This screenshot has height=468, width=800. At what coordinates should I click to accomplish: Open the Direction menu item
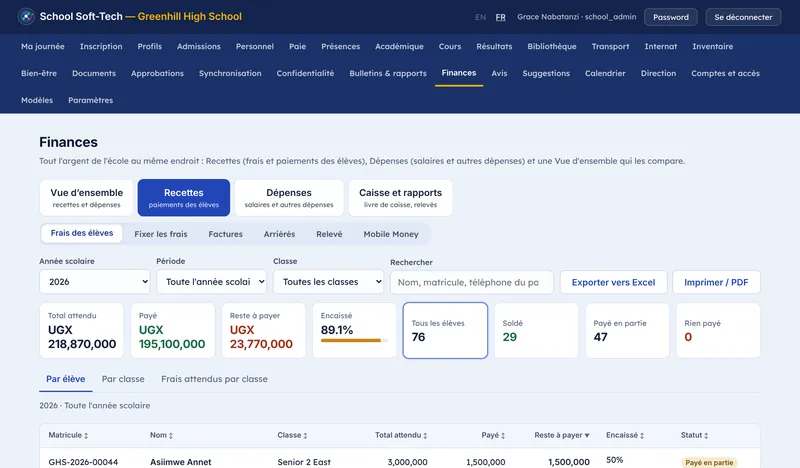pos(658,73)
